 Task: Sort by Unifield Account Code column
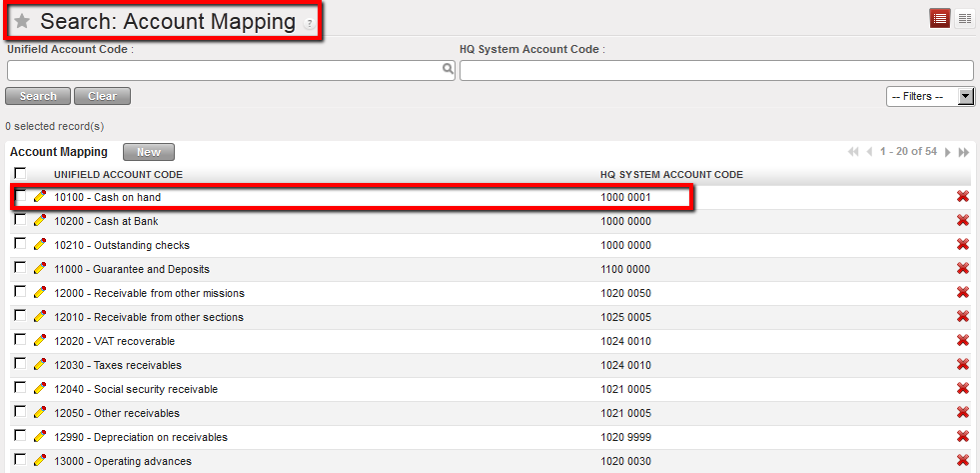click(118, 174)
